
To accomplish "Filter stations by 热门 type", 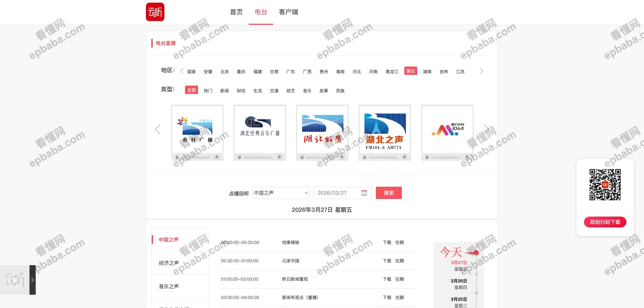I will (208, 91).
